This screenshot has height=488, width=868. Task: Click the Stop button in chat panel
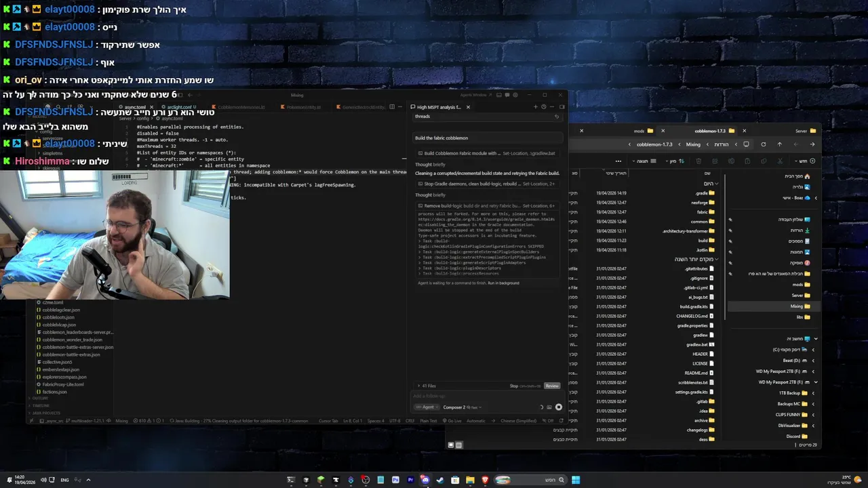tap(514, 386)
